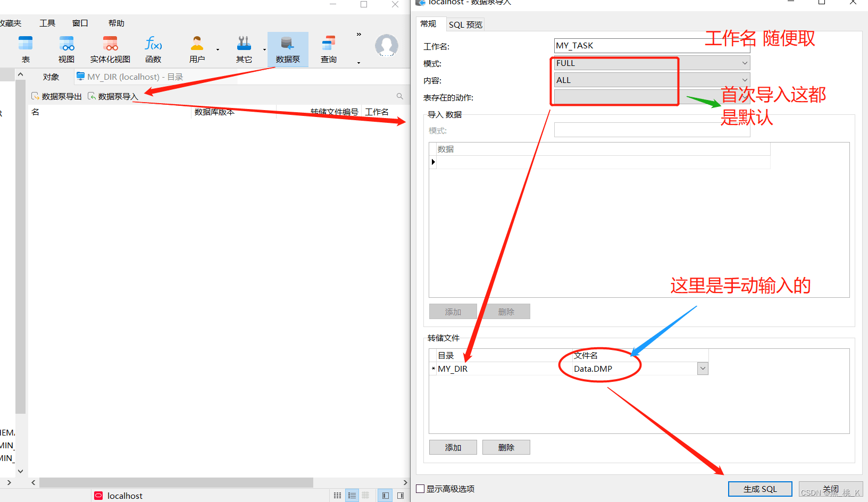Click the horizontal scrollbar of object list
Viewport: 868px width, 502px height.
point(176,482)
